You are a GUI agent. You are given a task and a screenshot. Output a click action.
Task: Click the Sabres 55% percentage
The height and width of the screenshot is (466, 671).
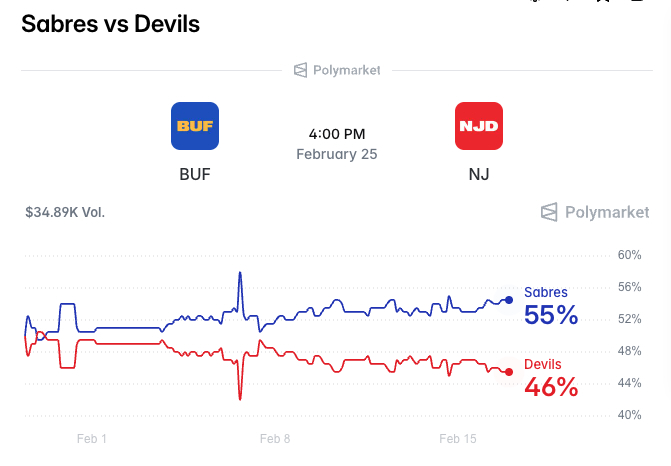coord(551,316)
